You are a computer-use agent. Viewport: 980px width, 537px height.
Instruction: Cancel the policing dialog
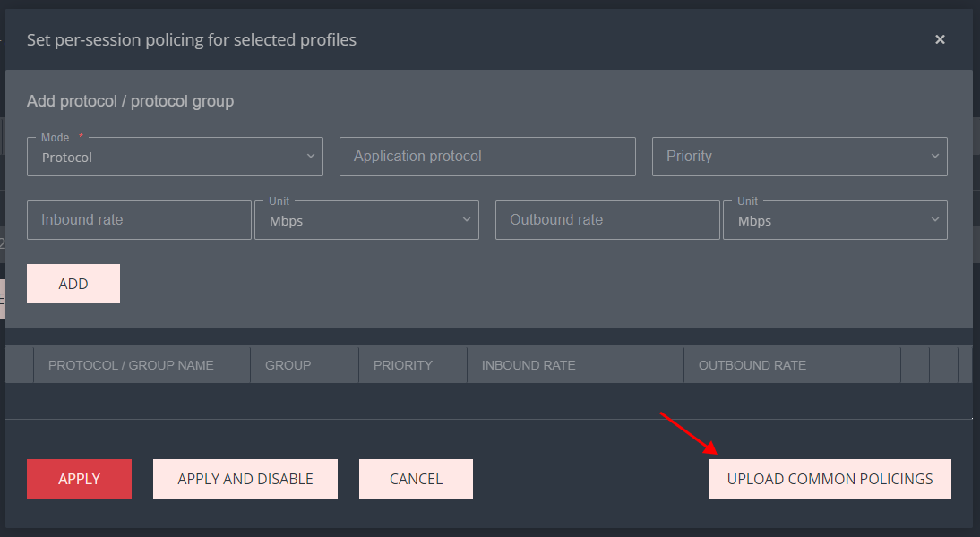click(416, 479)
